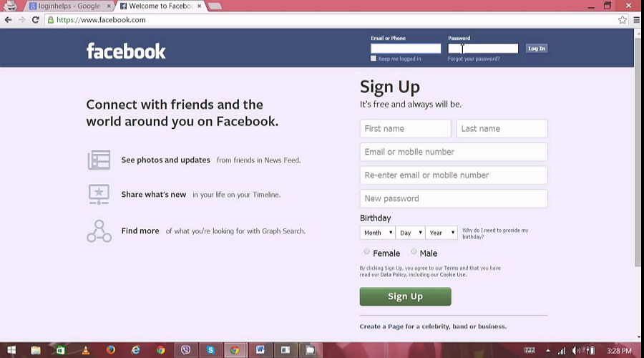This screenshot has height=358, width=644.
Task: Click the Forgot your password link
Action: point(474,59)
